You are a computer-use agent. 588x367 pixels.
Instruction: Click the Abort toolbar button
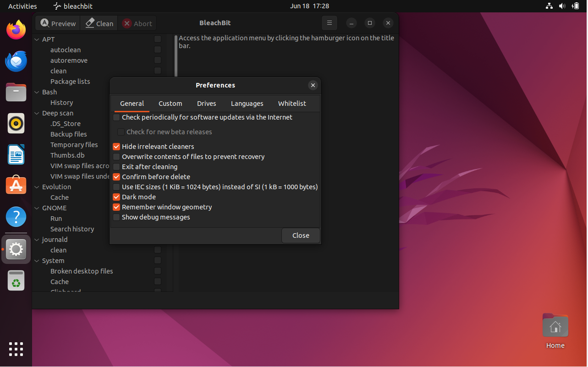[137, 23]
